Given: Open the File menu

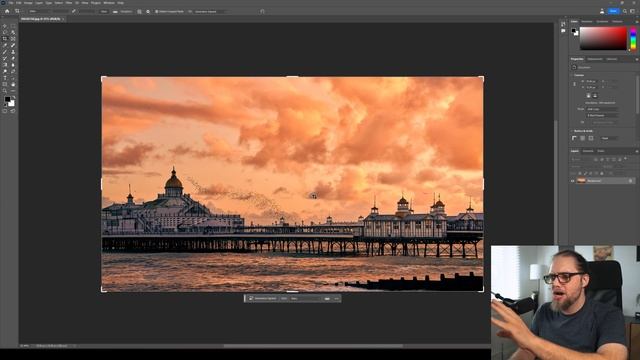Looking at the screenshot, I should (x=11, y=3).
